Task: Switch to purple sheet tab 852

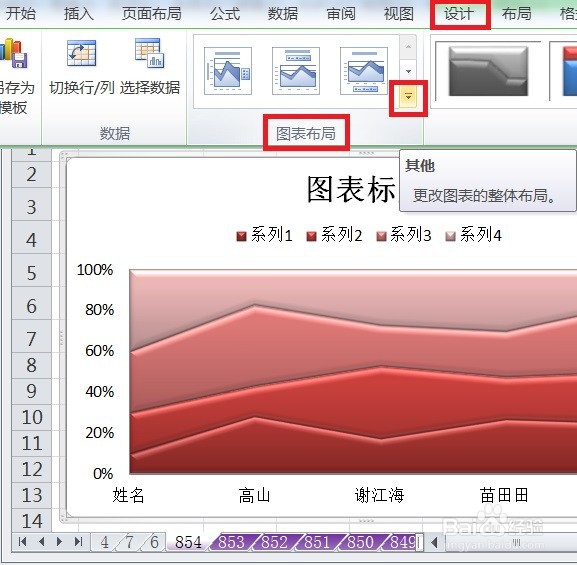Action: click(274, 542)
